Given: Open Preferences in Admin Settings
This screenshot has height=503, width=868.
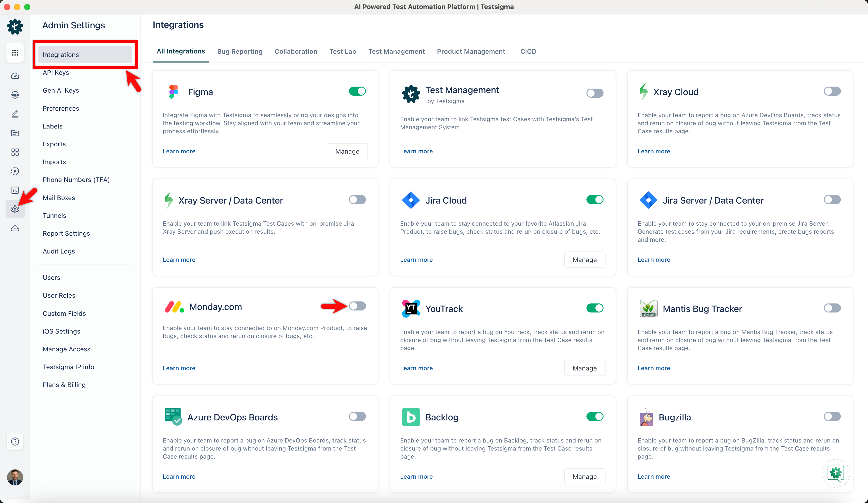Looking at the screenshot, I should click(x=61, y=108).
